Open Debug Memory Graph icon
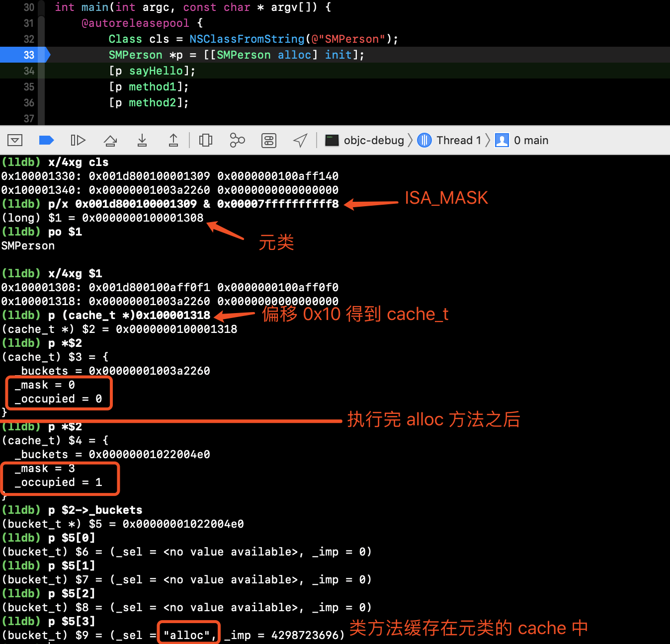670x644 pixels. coord(238,141)
